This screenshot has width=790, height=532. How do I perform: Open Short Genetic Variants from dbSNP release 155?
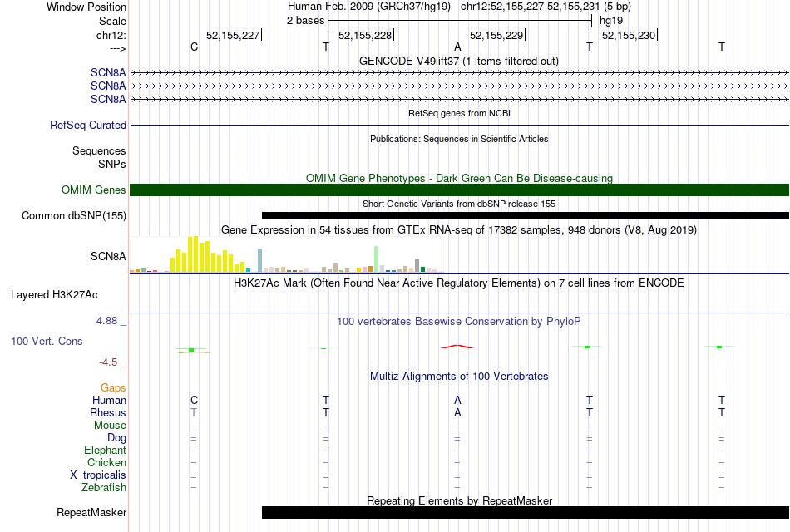pyautogui.click(x=459, y=204)
